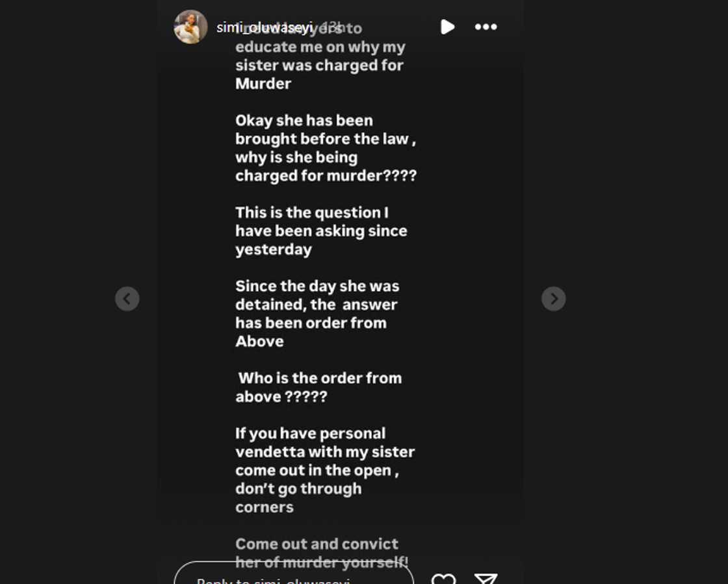Click the "Come out and convict" line

317,544
